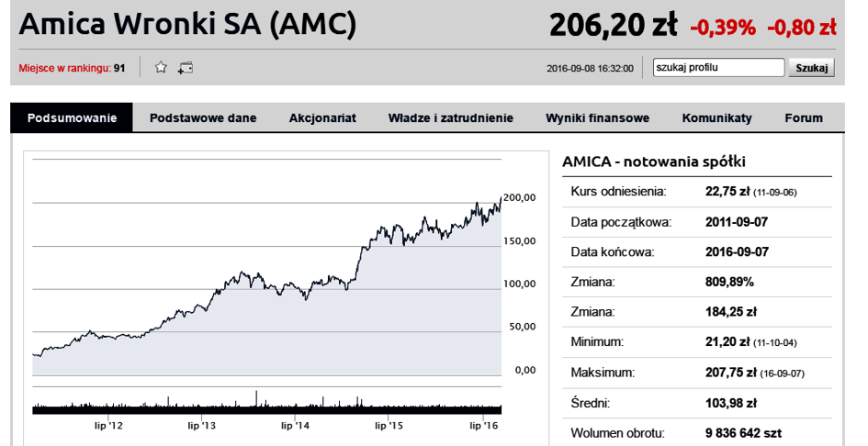Click the lip '14 axis marker
Screen dimensions: 868x446
click(x=295, y=426)
